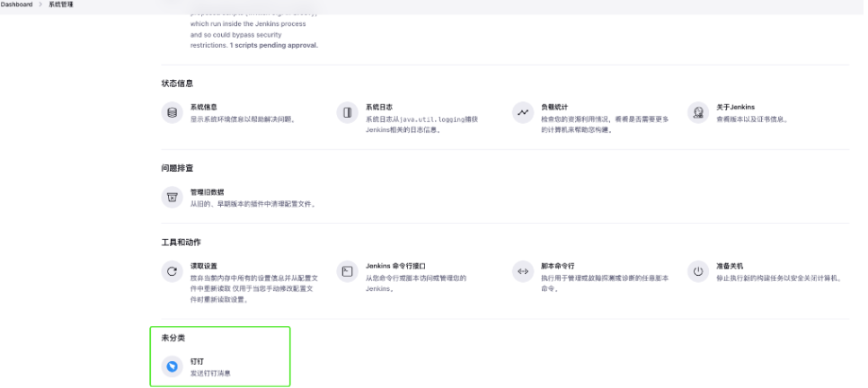
Task: Click the 工具和动作 section heading
Action: (181, 242)
